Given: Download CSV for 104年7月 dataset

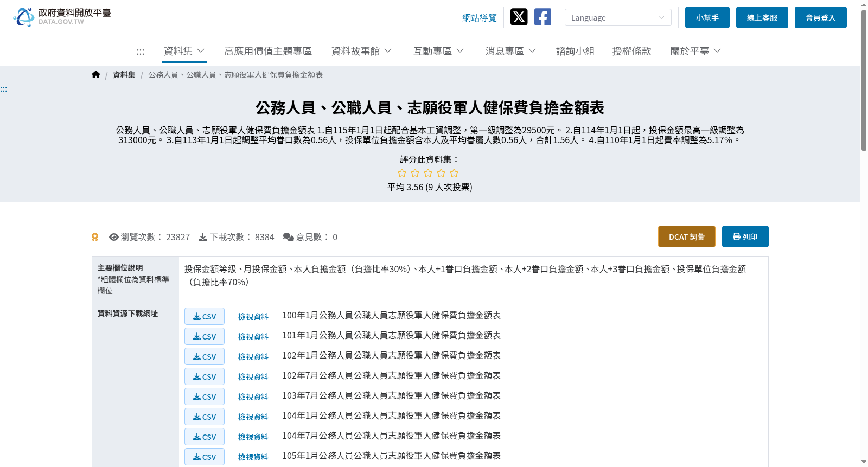Looking at the screenshot, I should point(205,437).
